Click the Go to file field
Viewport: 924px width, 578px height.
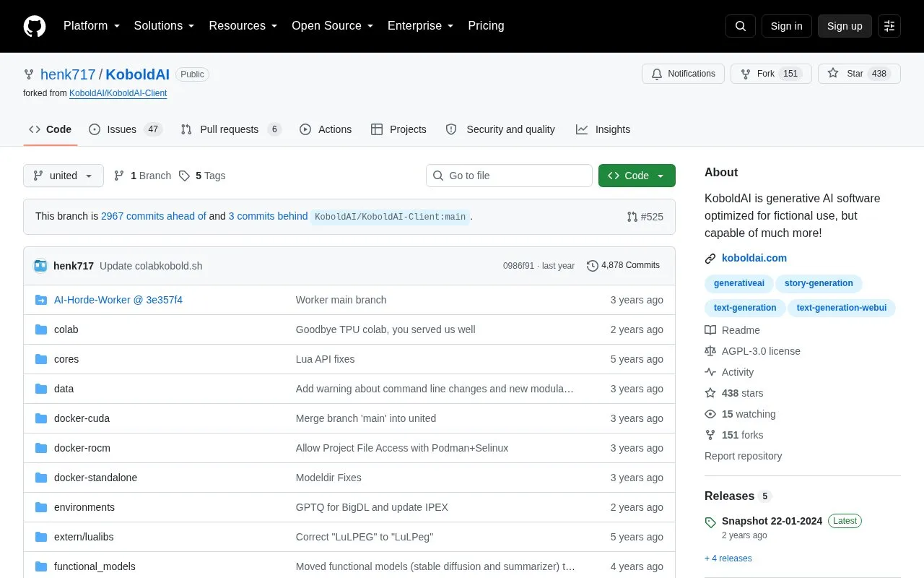[509, 176]
